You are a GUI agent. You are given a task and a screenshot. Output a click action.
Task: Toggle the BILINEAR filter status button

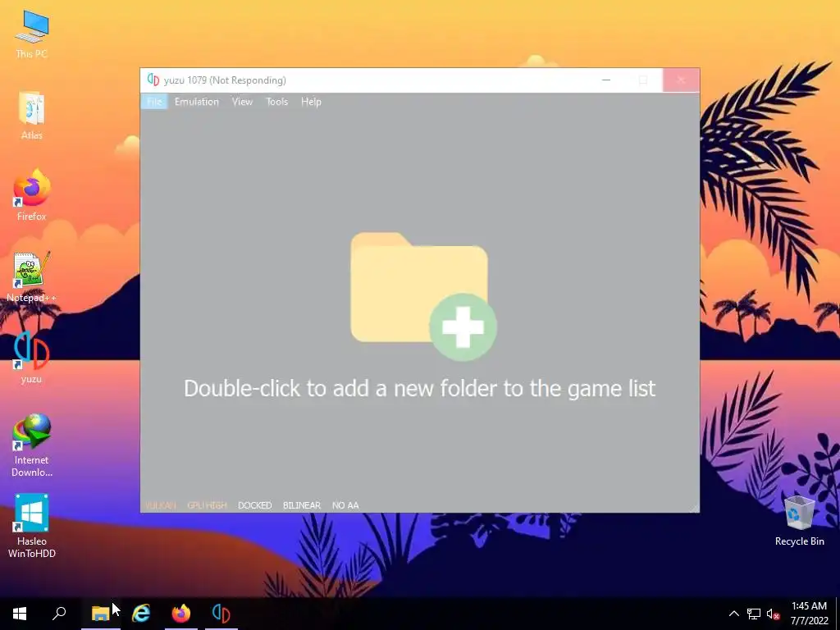302,505
